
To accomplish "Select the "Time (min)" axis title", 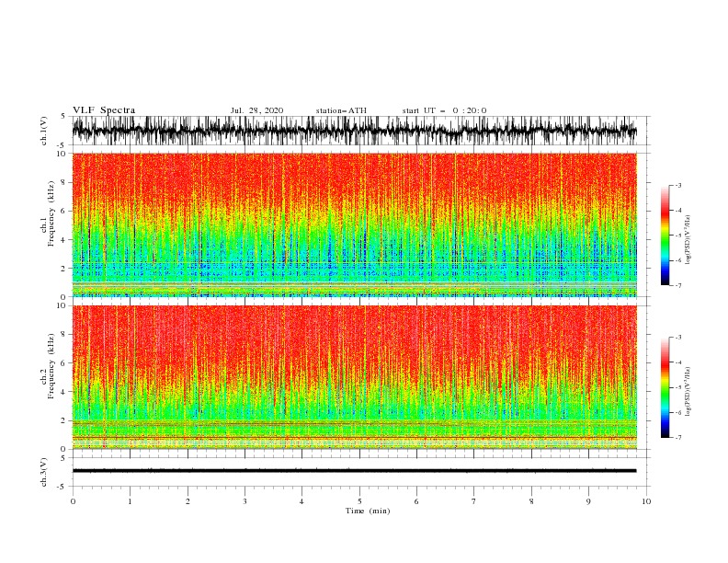I will pos(368,511).
